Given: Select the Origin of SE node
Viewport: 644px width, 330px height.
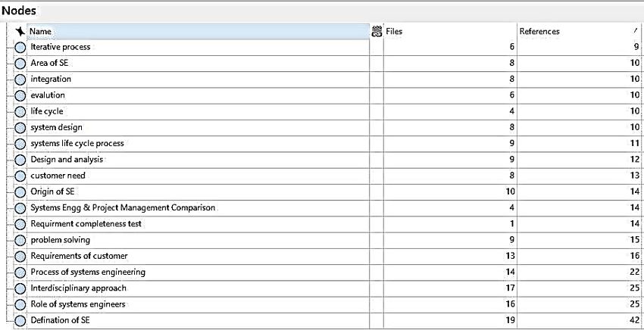Looking at the screenshot, I should [x=52, y=191].
